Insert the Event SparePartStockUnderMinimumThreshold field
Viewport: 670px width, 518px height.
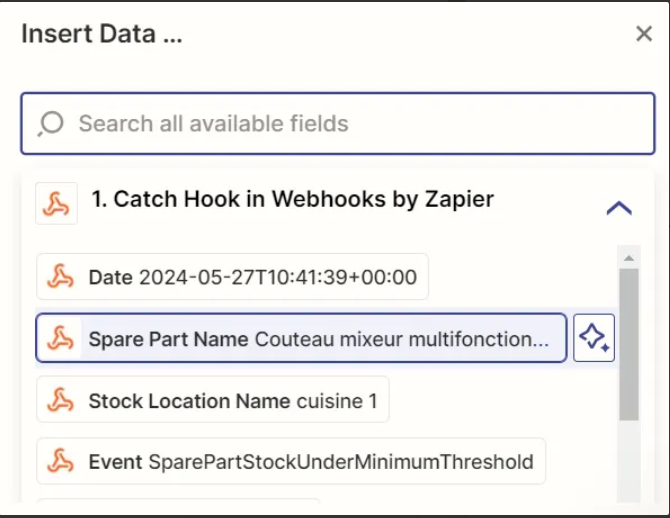291,461
